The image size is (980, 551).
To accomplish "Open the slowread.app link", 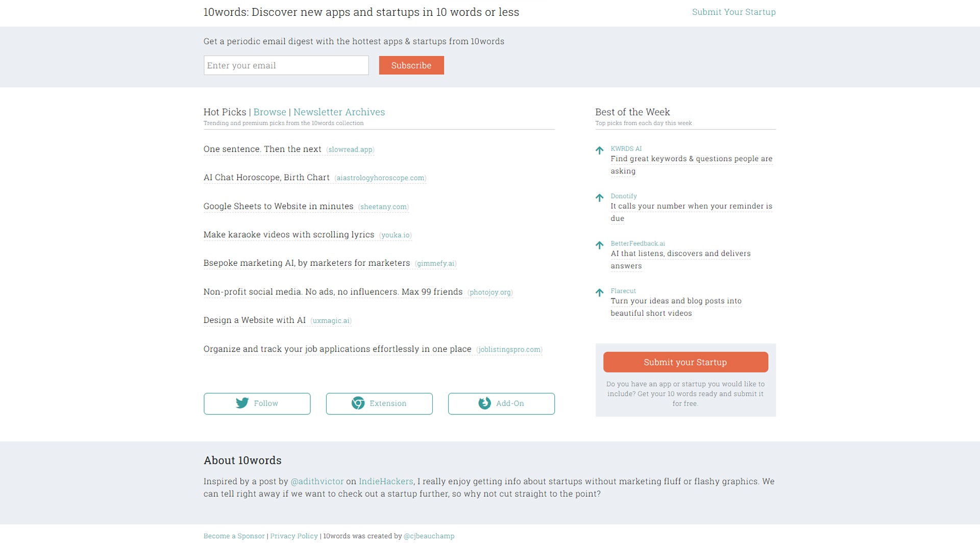I will [x=350, y=149].
